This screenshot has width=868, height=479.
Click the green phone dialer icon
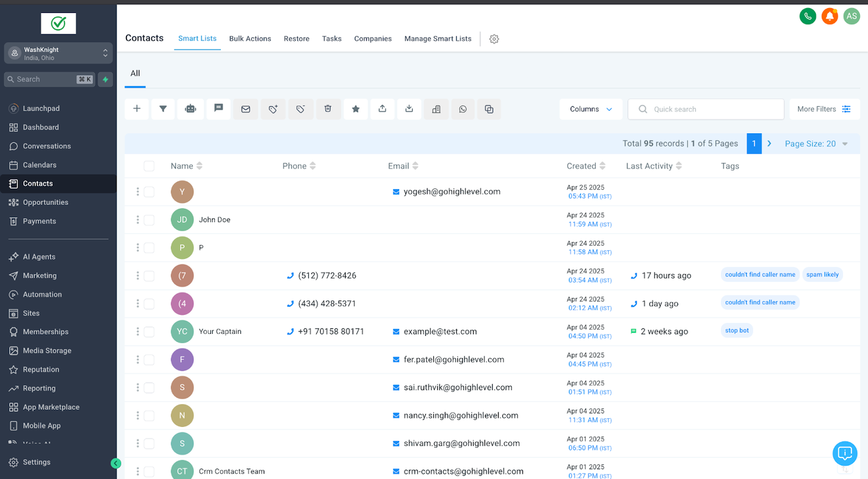807,16
